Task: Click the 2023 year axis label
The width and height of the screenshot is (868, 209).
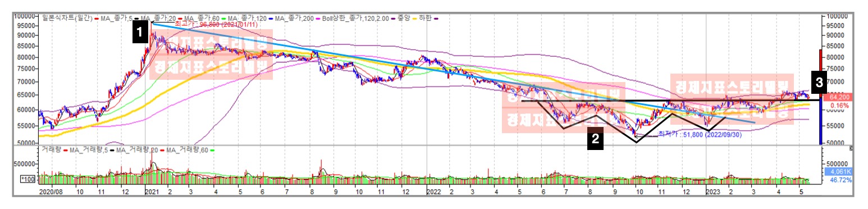Action: pos(713,191)
